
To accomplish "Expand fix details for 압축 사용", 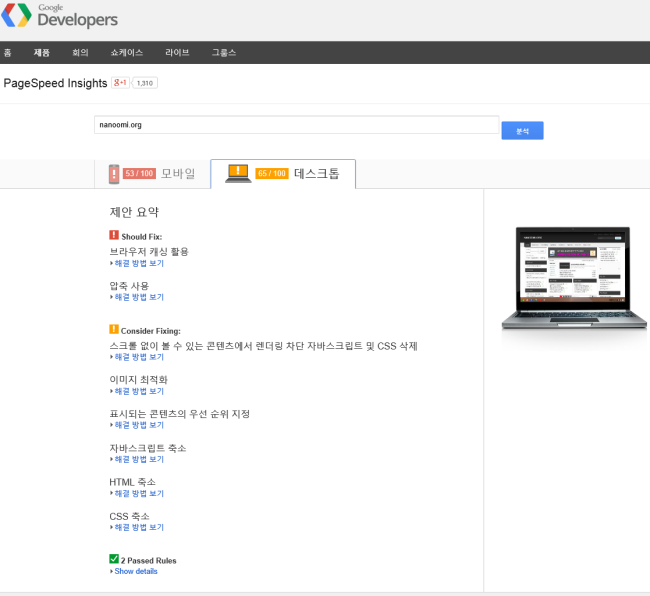I will (x=138, y=297).
